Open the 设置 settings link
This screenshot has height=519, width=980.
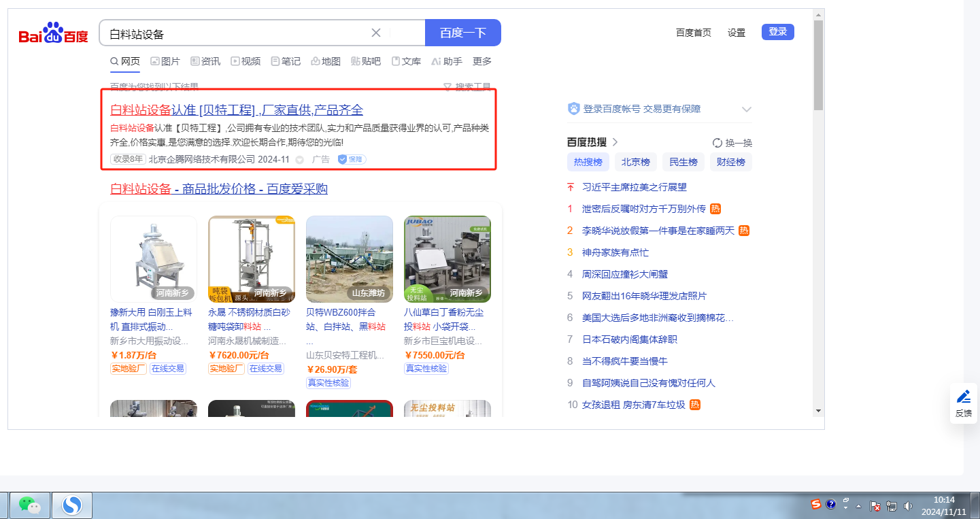click(737, 33)
